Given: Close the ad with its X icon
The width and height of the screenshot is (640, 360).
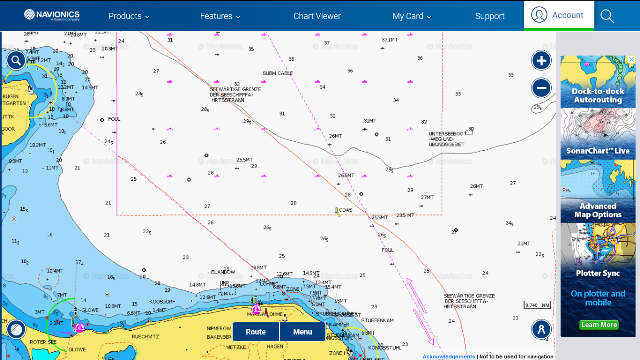Looking at the screenshot, I should [x=631, y=60].
